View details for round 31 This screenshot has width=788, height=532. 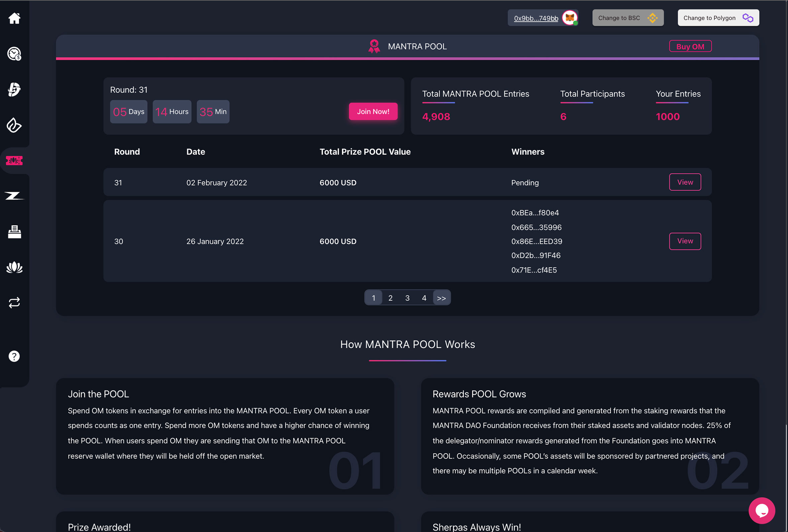pos(685,182)
